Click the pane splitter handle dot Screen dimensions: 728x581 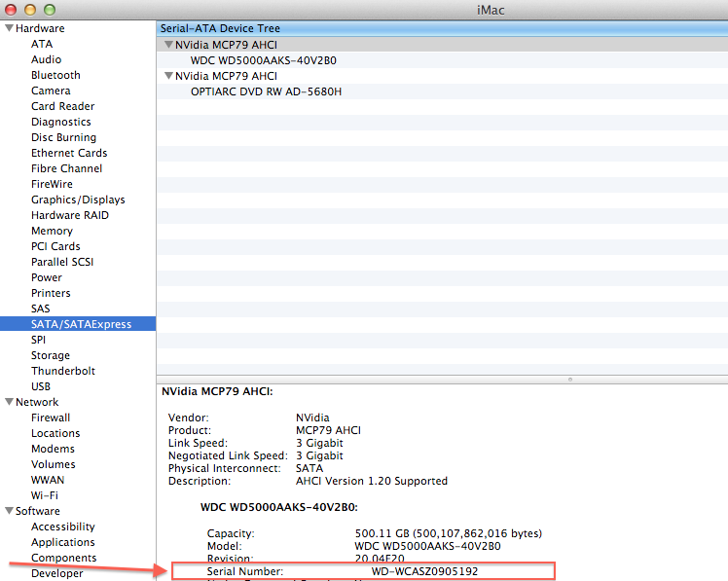(x=570, y=380)
